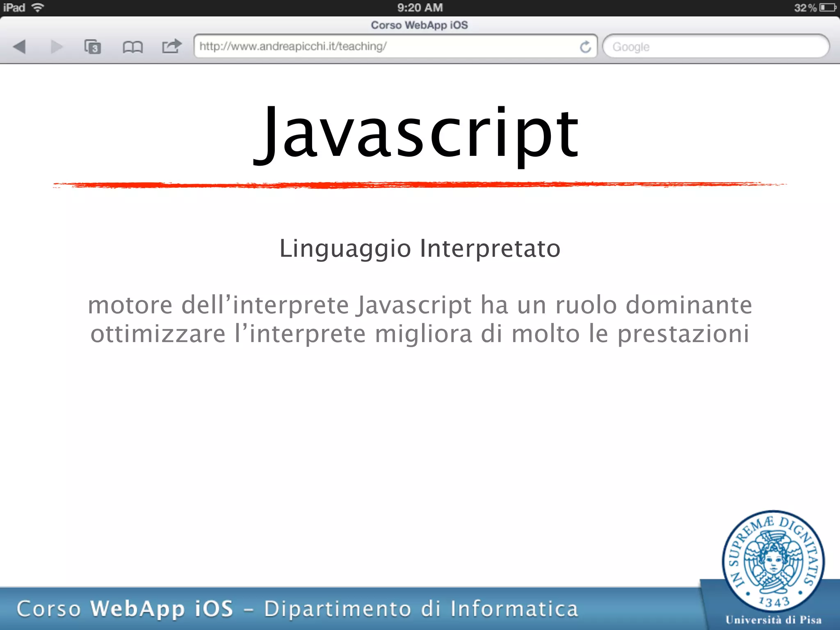The height and width of the screenshot is (630, 840).
Task: Tap the share action icon
Action: tap(171, 46)
